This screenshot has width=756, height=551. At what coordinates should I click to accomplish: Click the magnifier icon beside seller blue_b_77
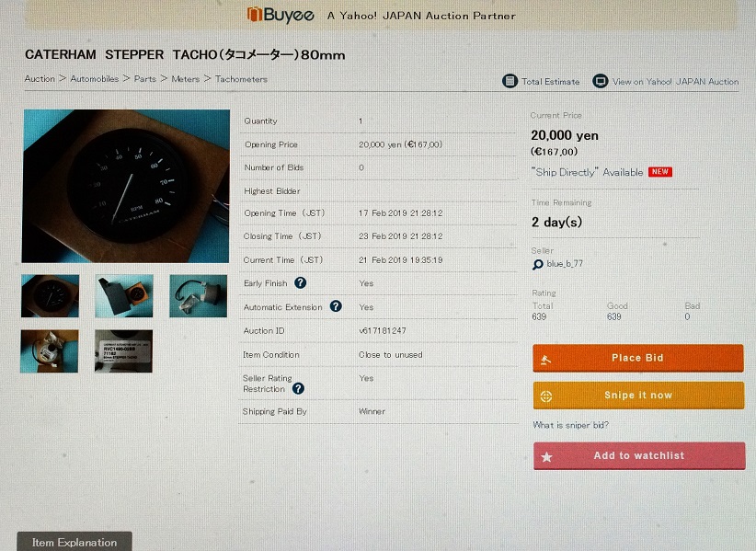point(538,265)
